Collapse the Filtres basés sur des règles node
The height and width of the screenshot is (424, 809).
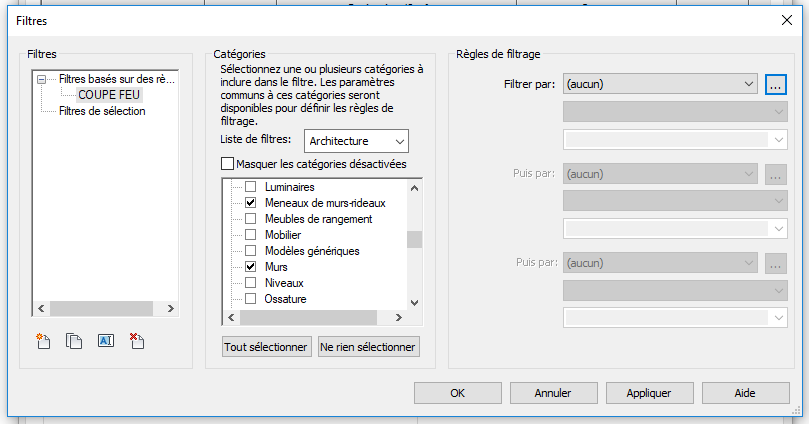40,78
